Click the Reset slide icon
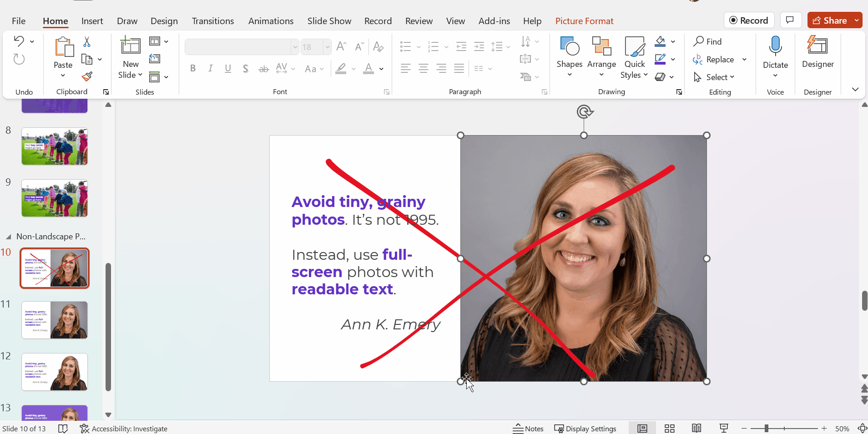This screenshot has width=868, height=434. 155,59
